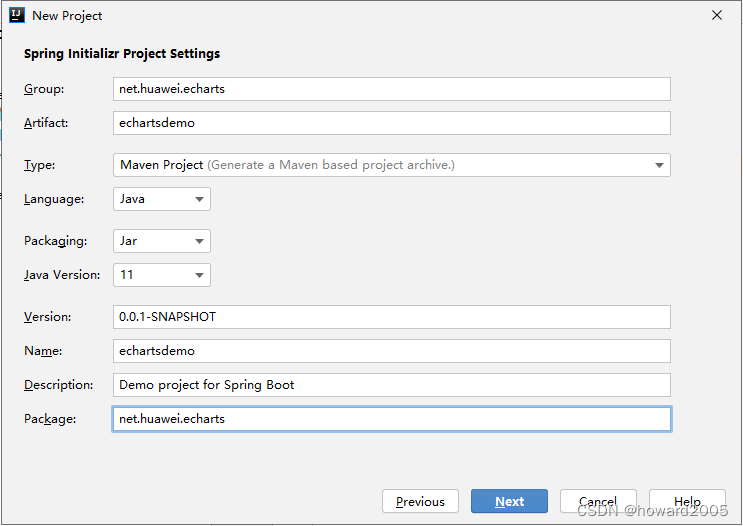The image size is (743, 526).
Task: Click the Spring Initializr Project Settings heading
Action: click(x=122, y=54)
